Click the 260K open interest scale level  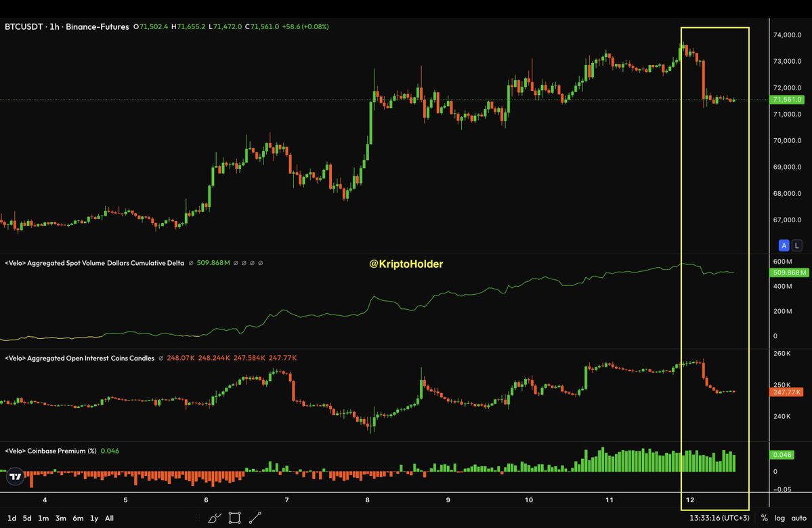[x=782, y=353]
